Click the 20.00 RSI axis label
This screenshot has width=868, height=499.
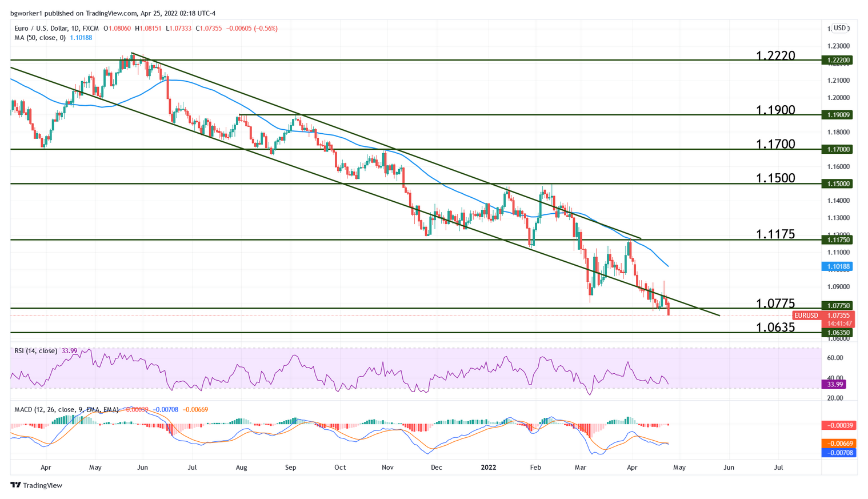[835, 398]
